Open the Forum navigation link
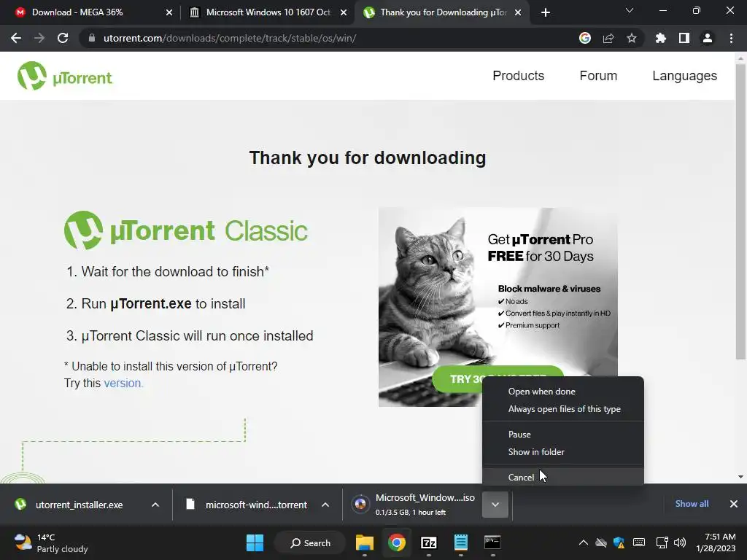 click(x=598, y=76)
